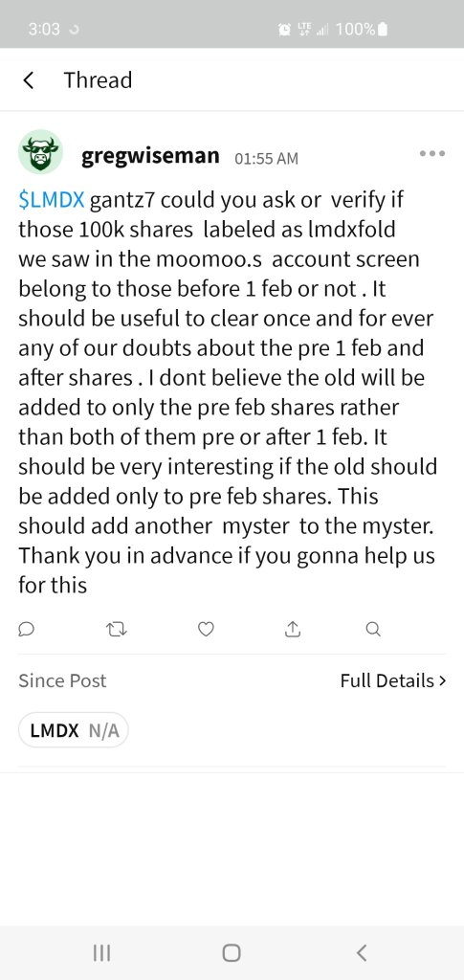Viewport: 464px width, 980px height.
Task: Open the $LMDX cashtag link
Action: (x=52, y=200)
